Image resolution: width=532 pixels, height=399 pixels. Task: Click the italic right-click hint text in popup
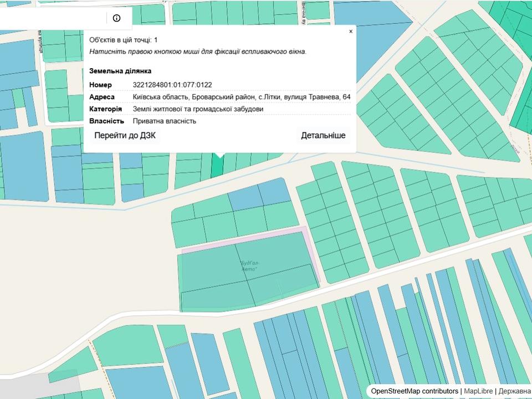coord(198,52)
